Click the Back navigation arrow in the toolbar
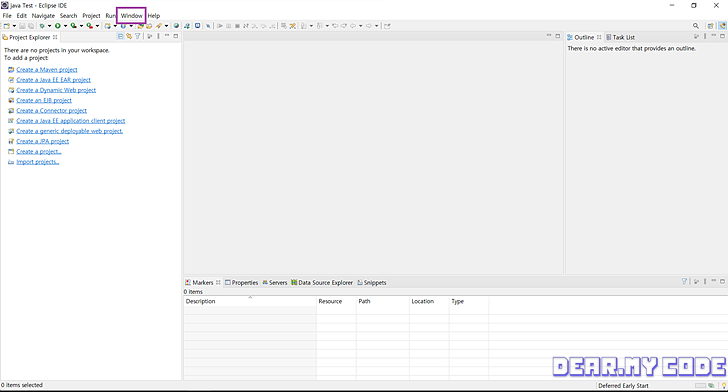 coord(353,26)
